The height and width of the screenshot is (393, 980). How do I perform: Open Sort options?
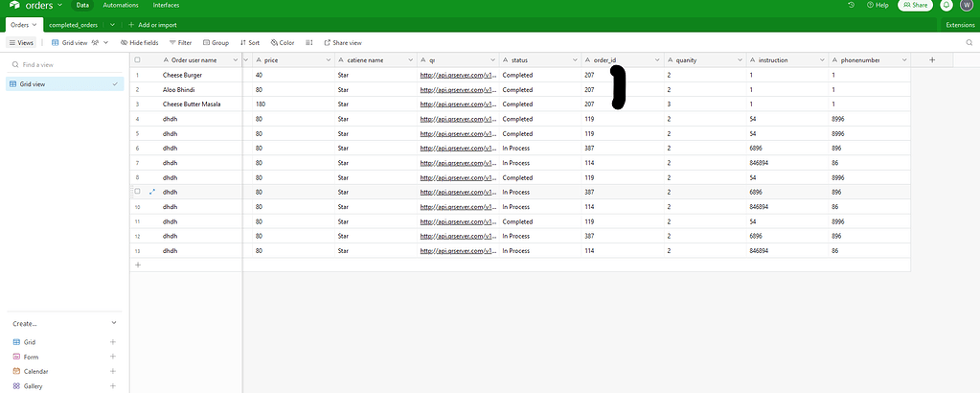coord(250,42)
